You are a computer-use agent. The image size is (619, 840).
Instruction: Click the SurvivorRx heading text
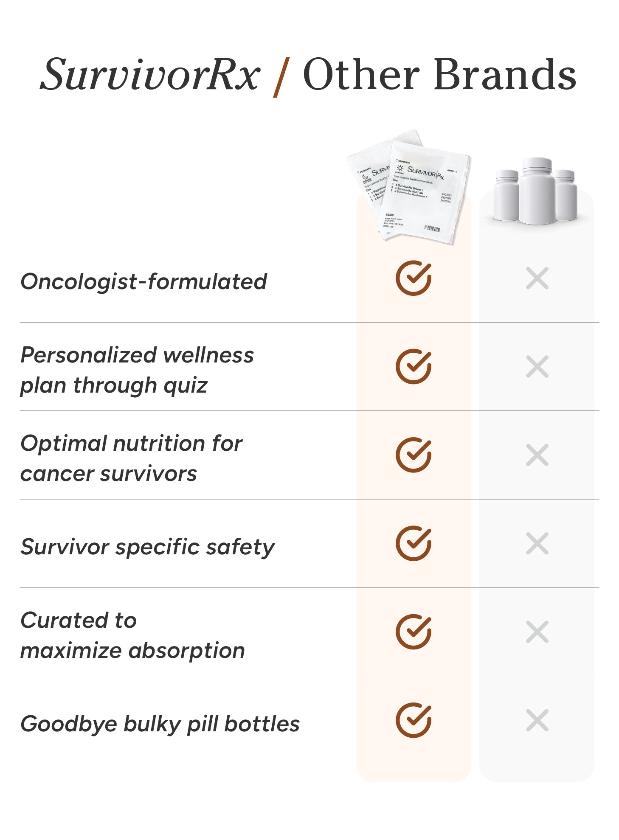coord(149,75)
